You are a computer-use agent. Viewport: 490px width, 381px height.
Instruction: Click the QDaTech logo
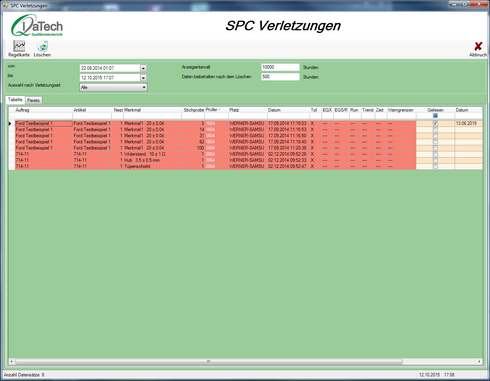click(x=37, y=26)
